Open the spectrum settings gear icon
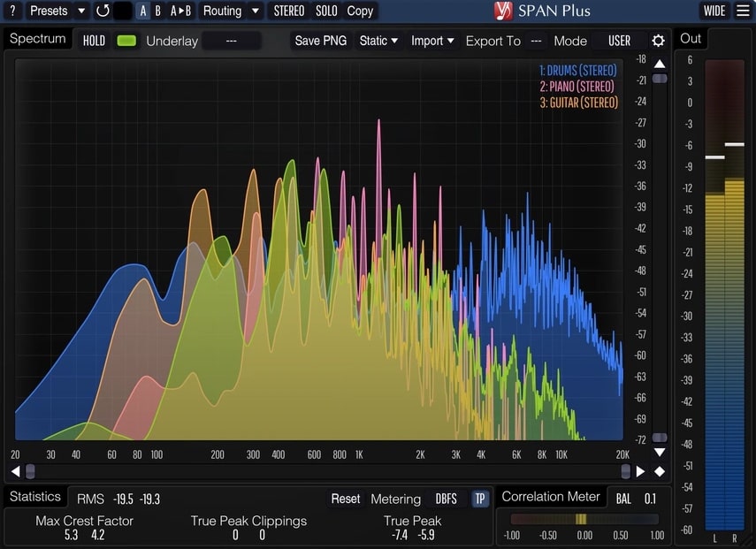Image resolution: width=756 pixels, height=549 pixels. (658, 41)
